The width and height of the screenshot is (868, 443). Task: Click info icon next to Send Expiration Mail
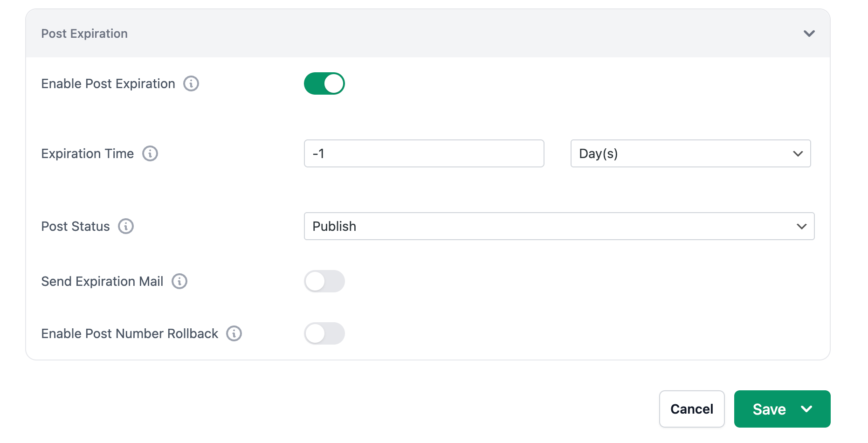179,281
